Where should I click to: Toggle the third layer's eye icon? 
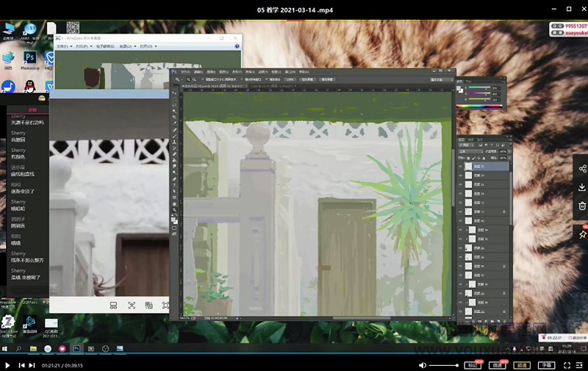click(460, 184)
